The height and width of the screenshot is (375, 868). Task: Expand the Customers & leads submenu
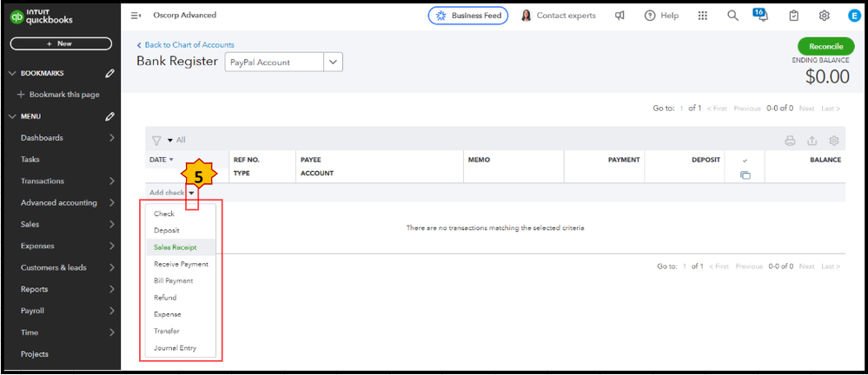pyautogui.click(x=111, y=267)
